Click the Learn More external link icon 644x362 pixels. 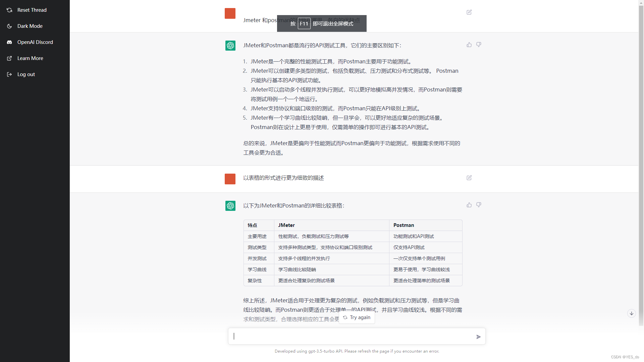pyautogui.click(x=9, y=58)
